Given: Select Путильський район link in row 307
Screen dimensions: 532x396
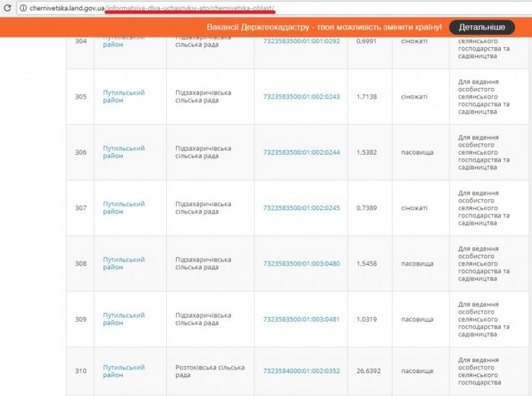Looking at the screenshot, I should coord(123,208).
